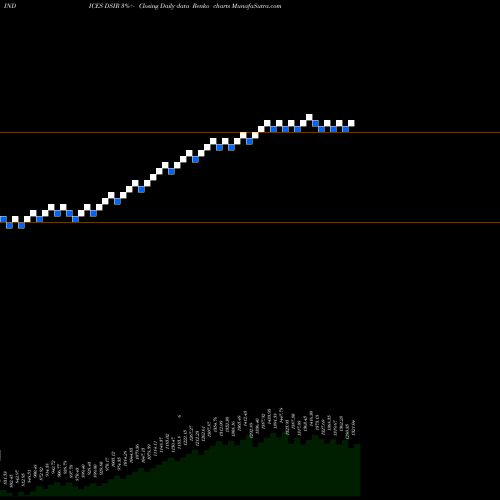Click the "Renko charts" header text

click(211, 6)
